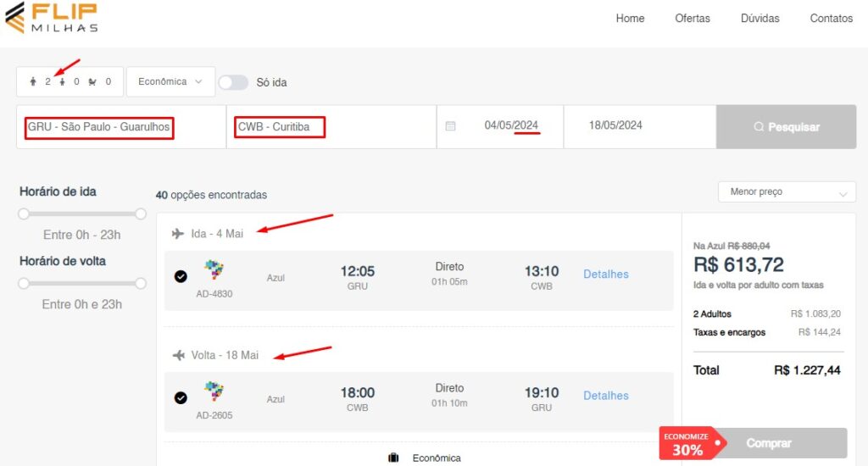Click the adult passenger count icon
This screenshot has height=466, width=868.
(34, 82)
